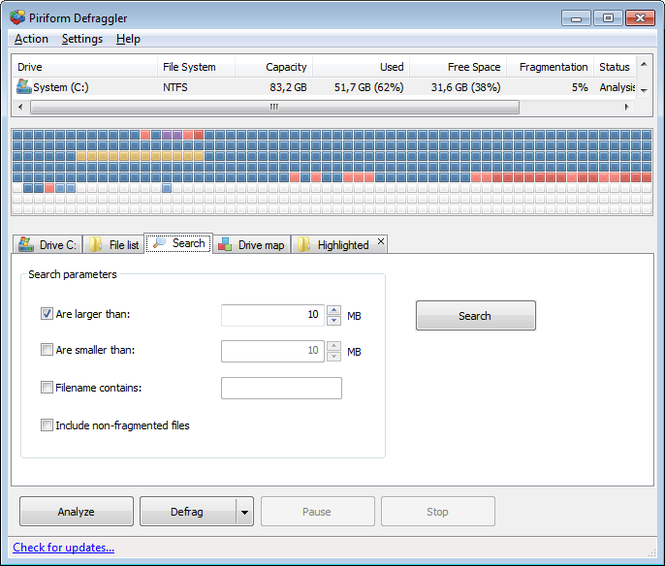Increase the larger than MB value

(334, 310)
